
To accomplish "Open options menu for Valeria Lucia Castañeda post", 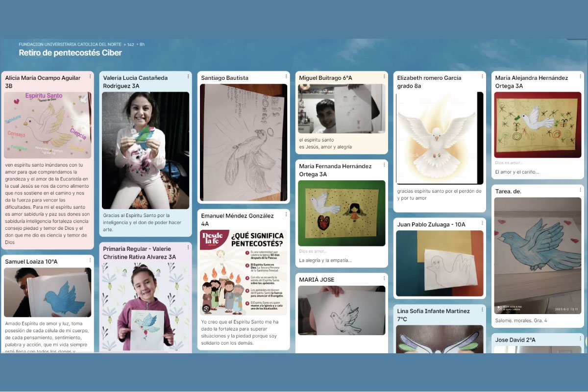I will coord(188,76).
